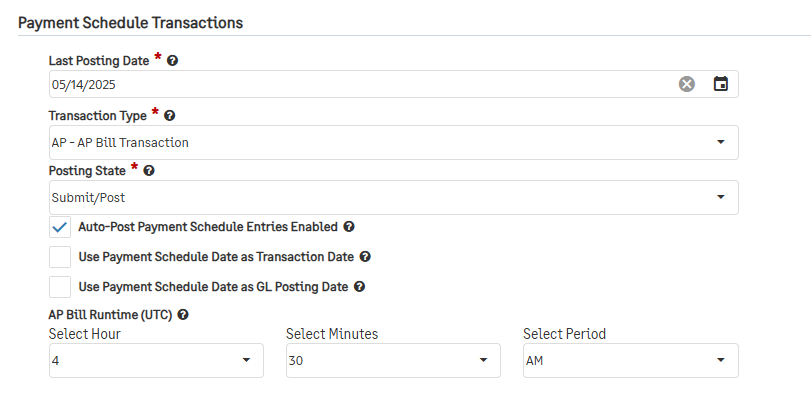Show help for Posting State

pyautogui.click(x=149, y=171)
